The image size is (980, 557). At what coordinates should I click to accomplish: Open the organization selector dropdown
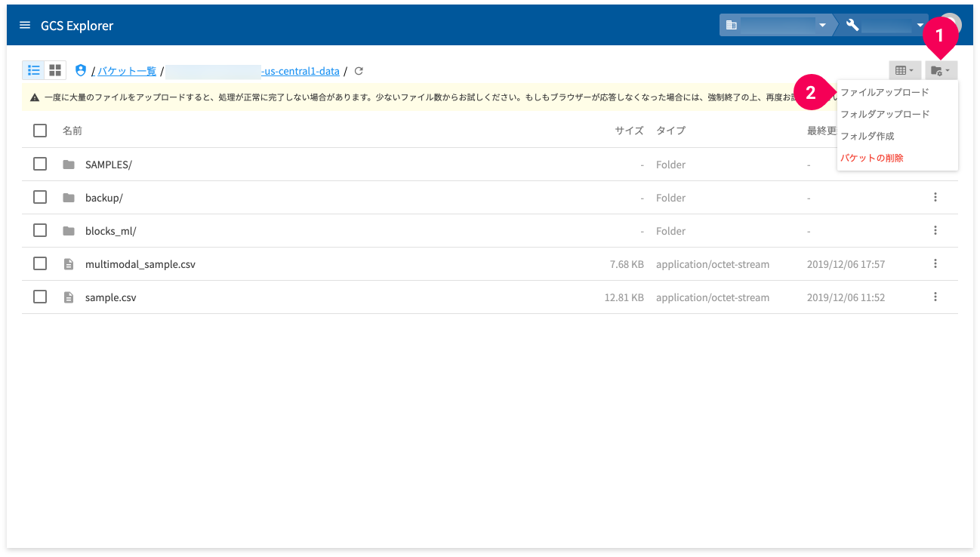775,25
